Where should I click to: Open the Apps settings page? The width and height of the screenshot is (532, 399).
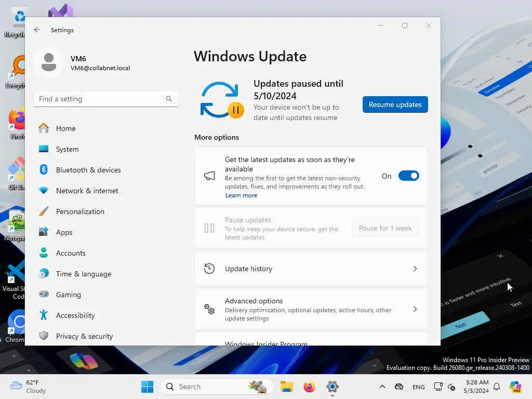(105, 232)
